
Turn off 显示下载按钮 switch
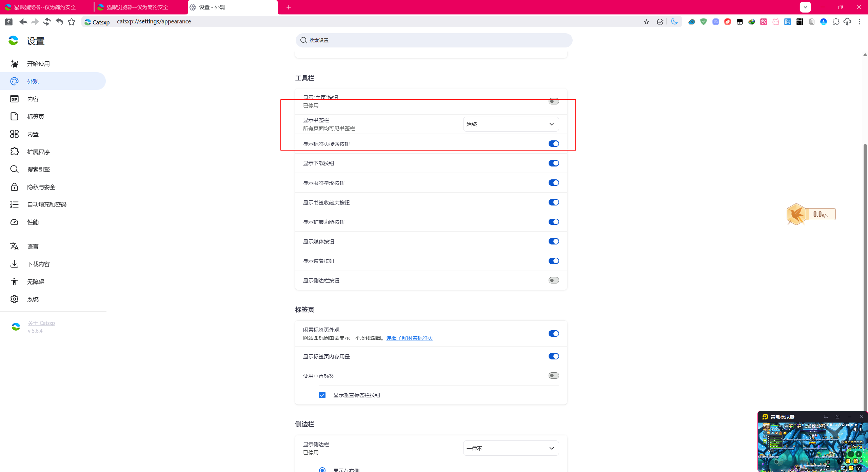(553, 163)
